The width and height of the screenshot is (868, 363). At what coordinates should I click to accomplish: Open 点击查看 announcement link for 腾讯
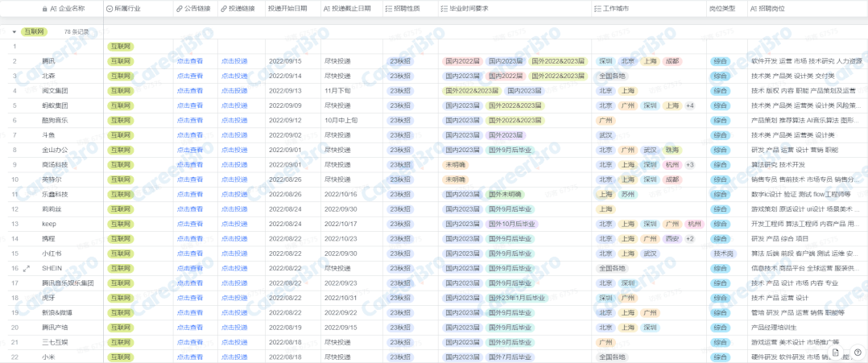coord(190,61)
